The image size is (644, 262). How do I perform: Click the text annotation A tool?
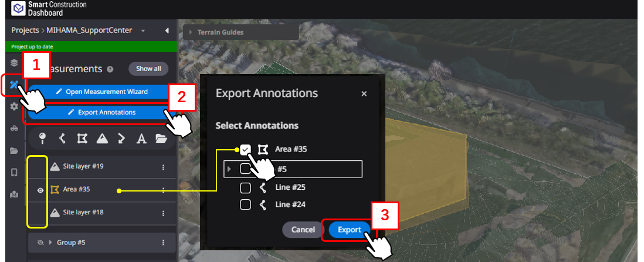point(141,139)
